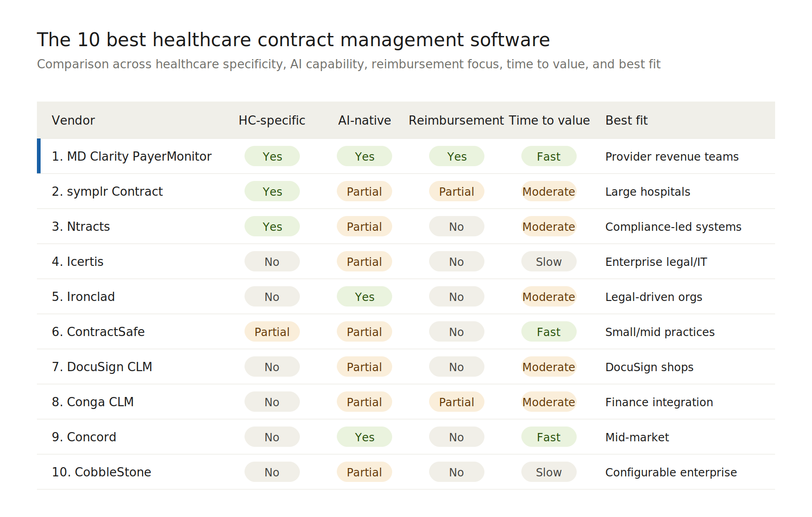Open the MD Clarity PayerMonitor row
This screenshot has width=812, height=517.
tap(406, 156)
